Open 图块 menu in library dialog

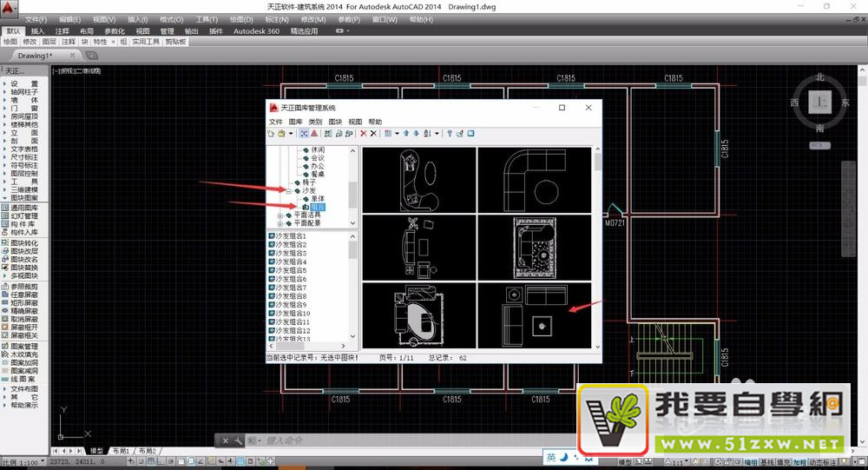click(335, 122)
